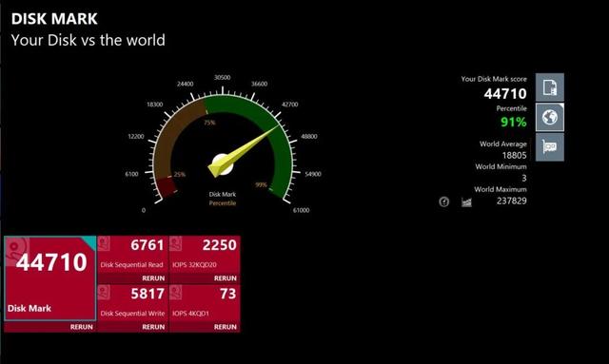
Task: Click disk icon in Disk Sequential Write tile
Action: click(x=104, y=293)
